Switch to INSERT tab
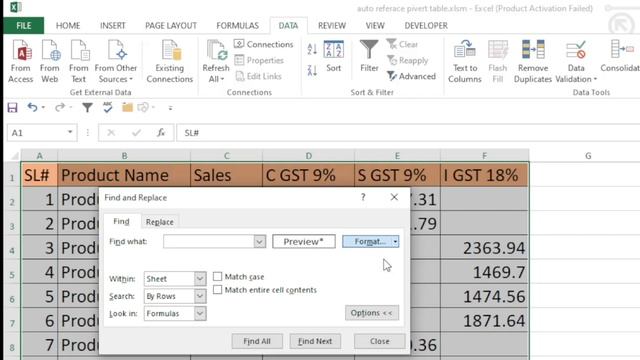The width and height of the screenshot is (640, 360). (x=113, y=26)
